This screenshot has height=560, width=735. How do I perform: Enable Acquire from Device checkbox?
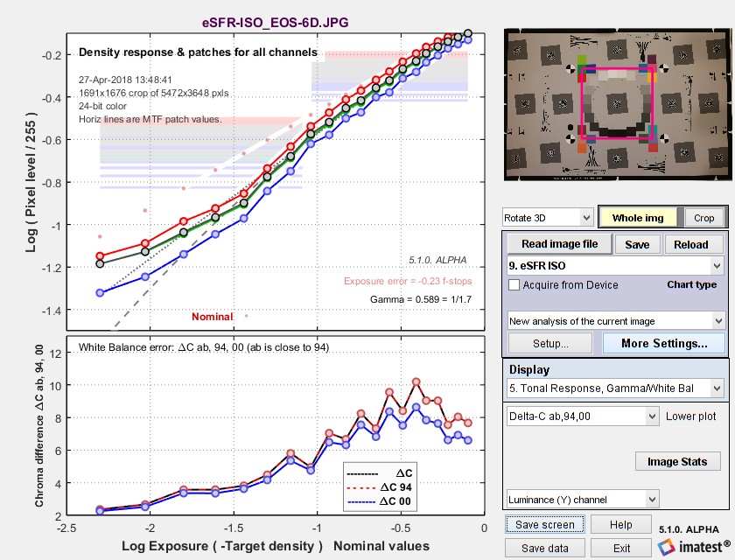pos(514,285)
